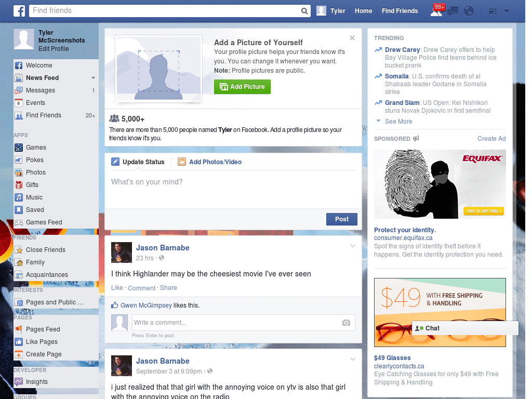Open privacy shortcuts lock icon

[x=493, y=11]
